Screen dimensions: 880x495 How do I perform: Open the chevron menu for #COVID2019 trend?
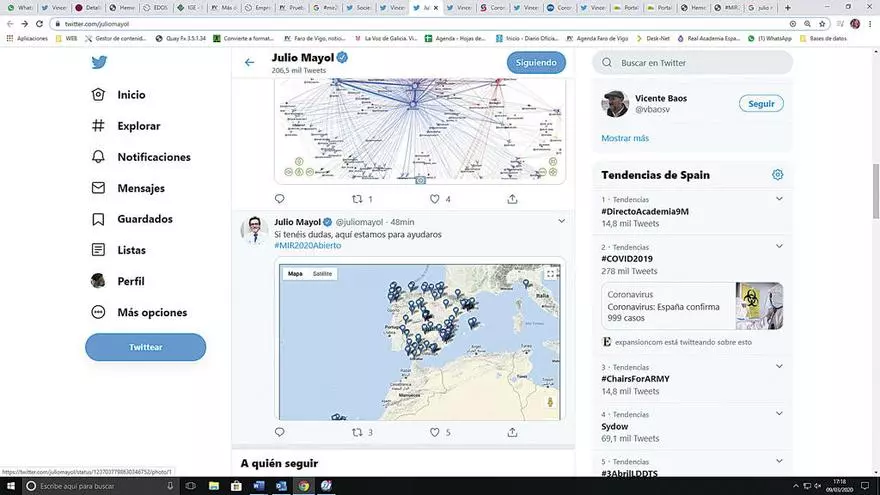point(778,247)
